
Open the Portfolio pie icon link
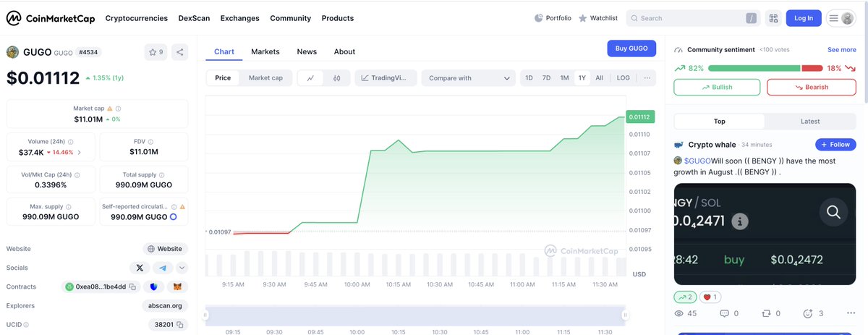[553, 18]
